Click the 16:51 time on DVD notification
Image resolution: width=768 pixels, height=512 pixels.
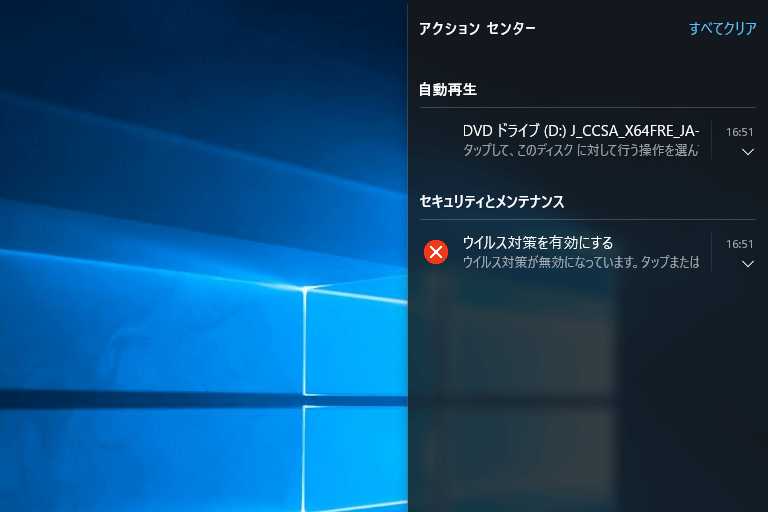tap(740, 132)
